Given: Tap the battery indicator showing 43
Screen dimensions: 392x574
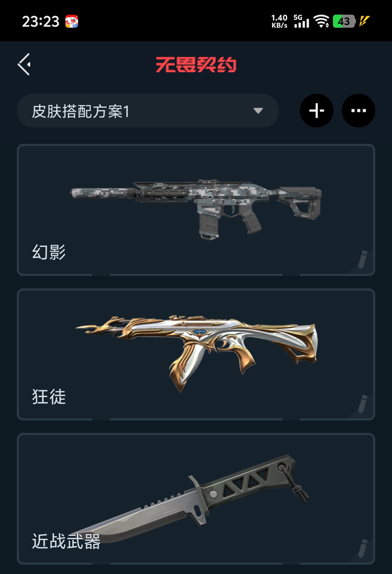Looking at the screenshot, I should (x=344, y=21).
